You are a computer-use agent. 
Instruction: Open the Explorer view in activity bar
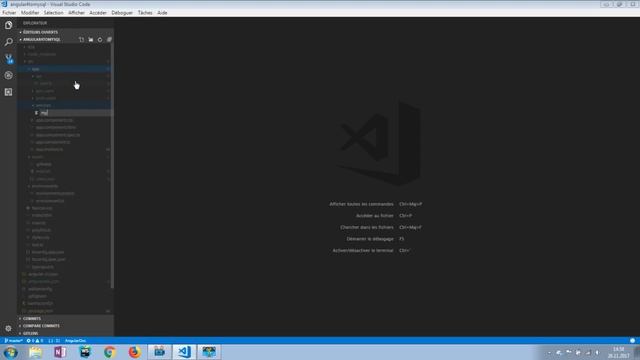(8, 25)
